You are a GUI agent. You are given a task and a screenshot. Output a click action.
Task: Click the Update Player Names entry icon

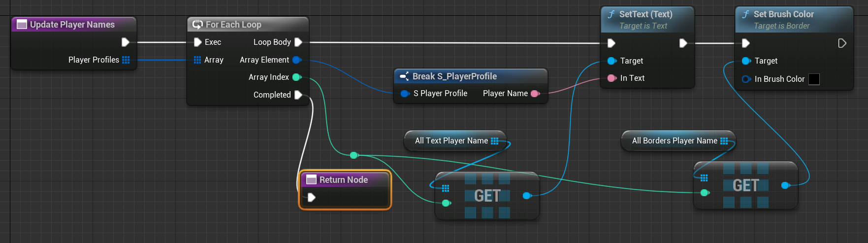click(x=22, y=25)
